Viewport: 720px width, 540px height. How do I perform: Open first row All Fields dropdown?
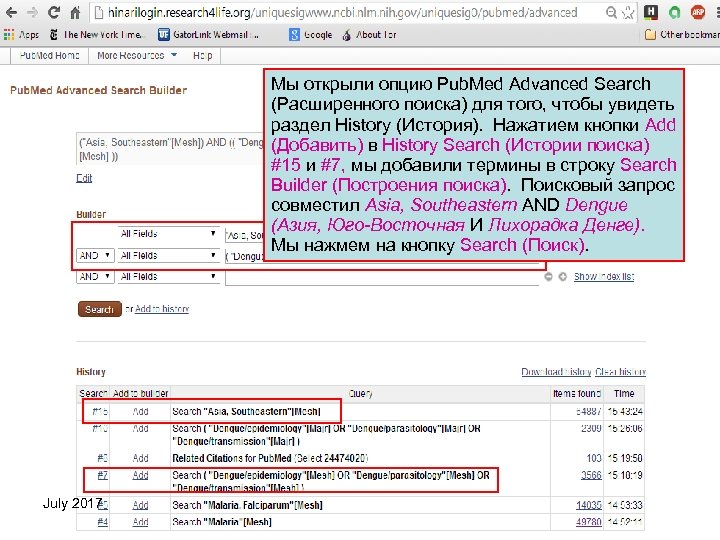pyautogui.click(x=168, y=234)
